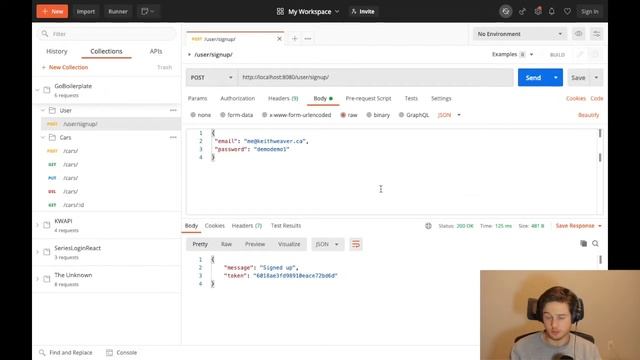Click the workspace grid icon

[x=280, y=11]
